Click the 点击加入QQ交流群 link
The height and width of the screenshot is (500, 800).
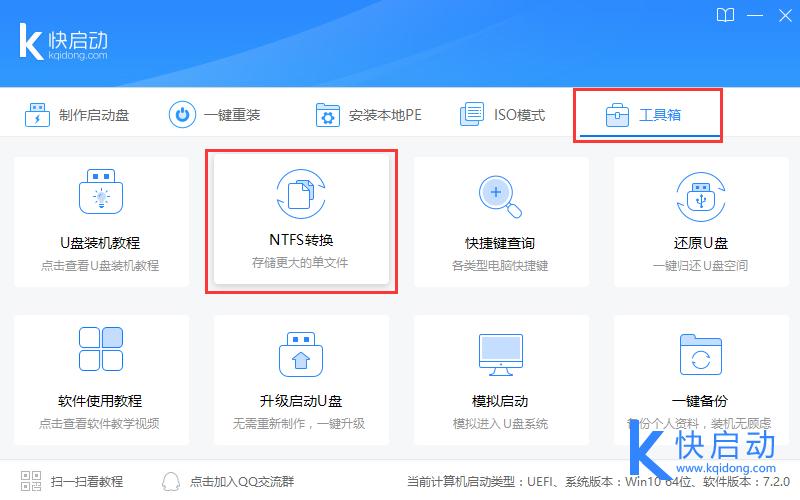[242, 482]
